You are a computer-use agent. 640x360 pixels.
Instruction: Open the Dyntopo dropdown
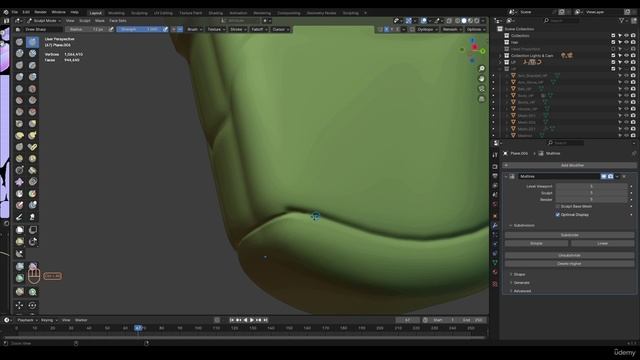[427, 29]
